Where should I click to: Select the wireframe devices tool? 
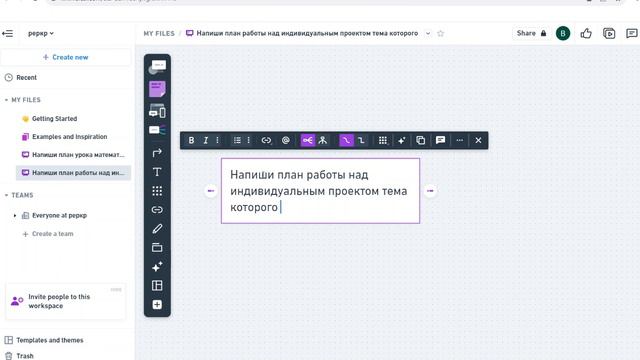pos(157,111)
